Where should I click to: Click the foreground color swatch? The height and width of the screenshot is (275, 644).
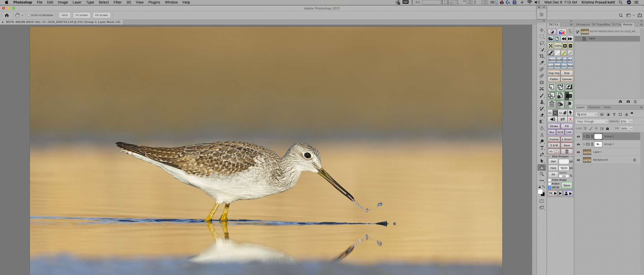[x=540, y=192]
